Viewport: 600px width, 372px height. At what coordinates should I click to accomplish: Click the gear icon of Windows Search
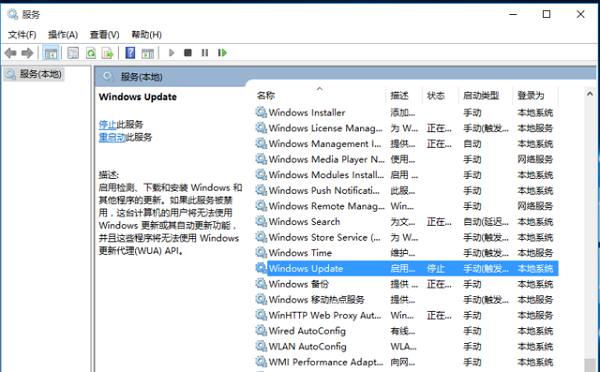tap(261, 221)
